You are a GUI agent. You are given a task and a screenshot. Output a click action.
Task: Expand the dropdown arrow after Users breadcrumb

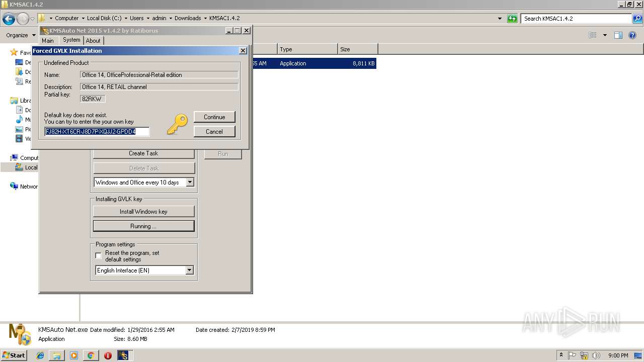pyautogui.click(x=148, y=18)
